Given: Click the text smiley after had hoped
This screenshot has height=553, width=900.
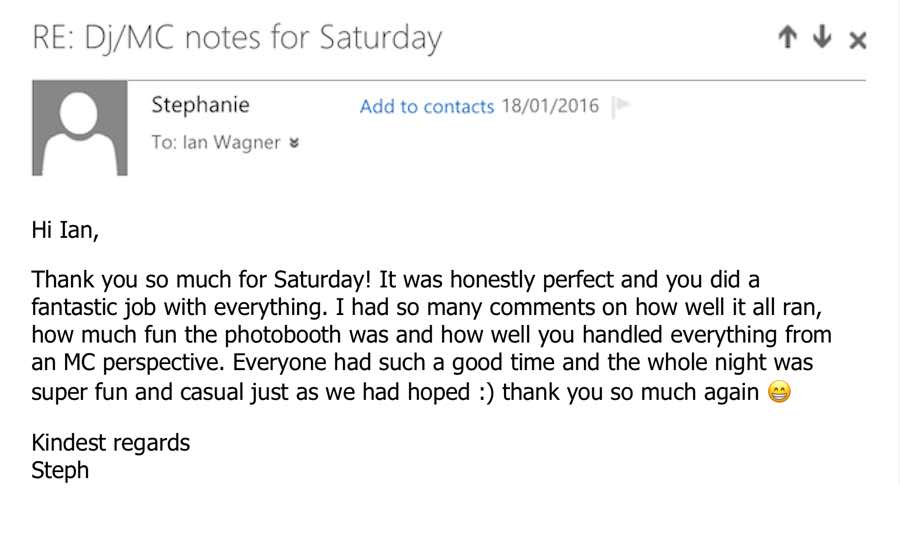Looking at the screenshot, I should pos(483,392).
